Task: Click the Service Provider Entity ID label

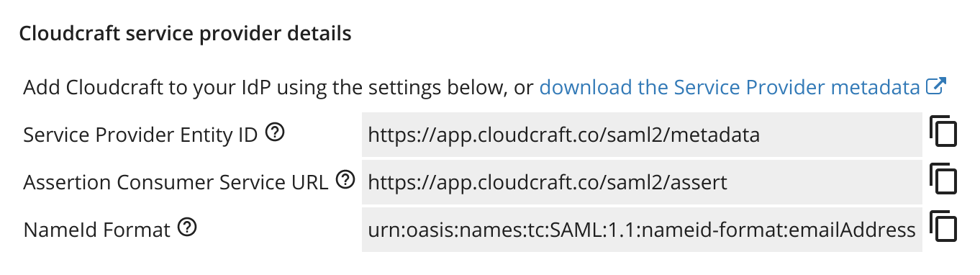Action: point(140,135)
